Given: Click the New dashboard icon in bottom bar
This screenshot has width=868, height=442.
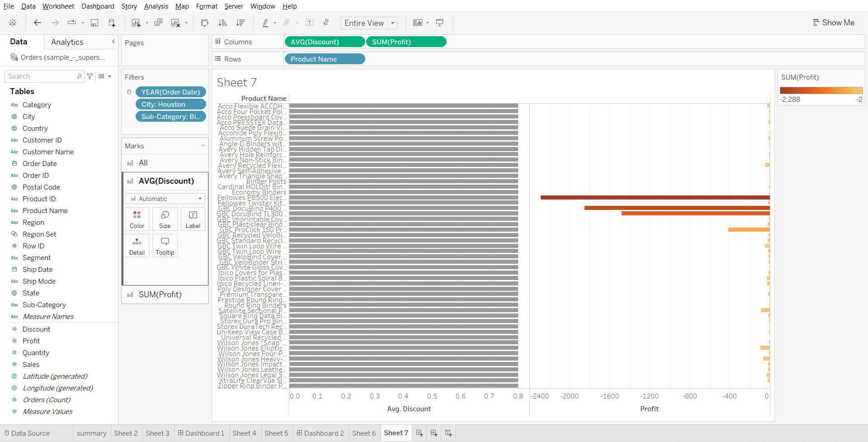Looking at the screenshot, I should click(434, 433).
